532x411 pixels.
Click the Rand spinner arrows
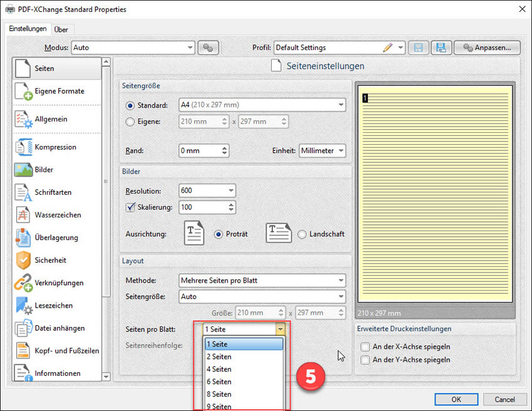tap(224, 150)
